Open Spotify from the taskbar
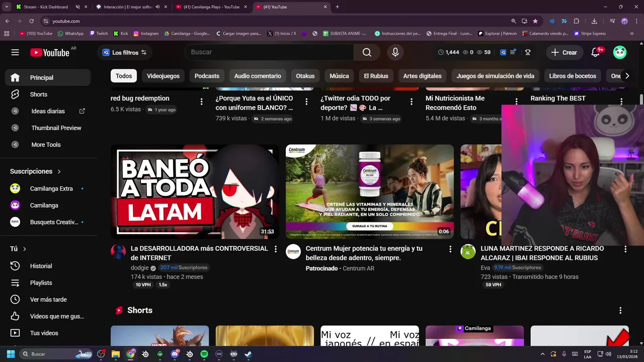The height and width of the screenshot is (362, 644). point(204,354)
